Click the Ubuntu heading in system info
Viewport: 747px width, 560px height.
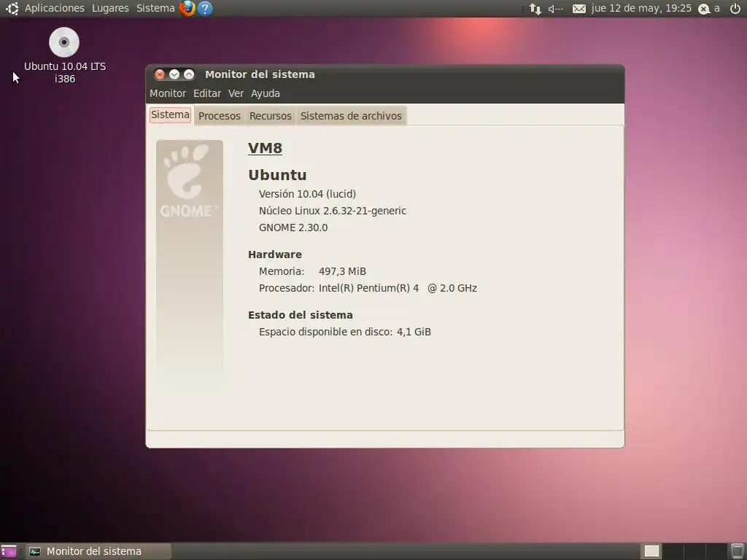[x=277, y=175]
